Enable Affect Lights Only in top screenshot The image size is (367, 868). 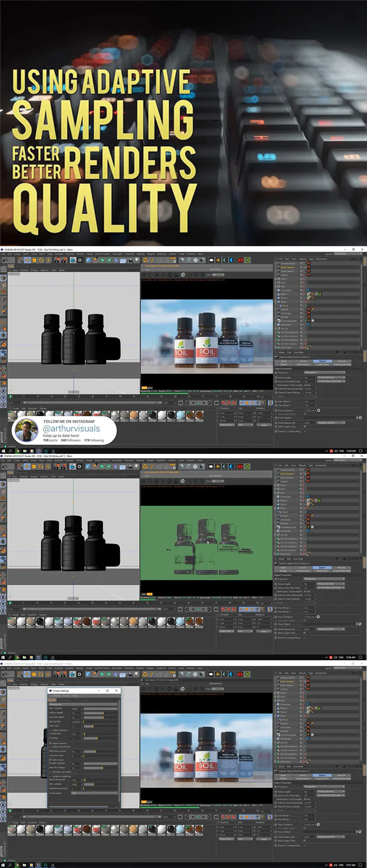tap(305, 426)
